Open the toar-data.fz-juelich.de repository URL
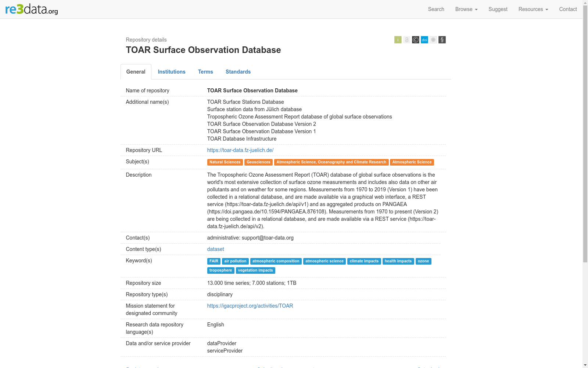 pyautogui.click(x=240, y=150)
